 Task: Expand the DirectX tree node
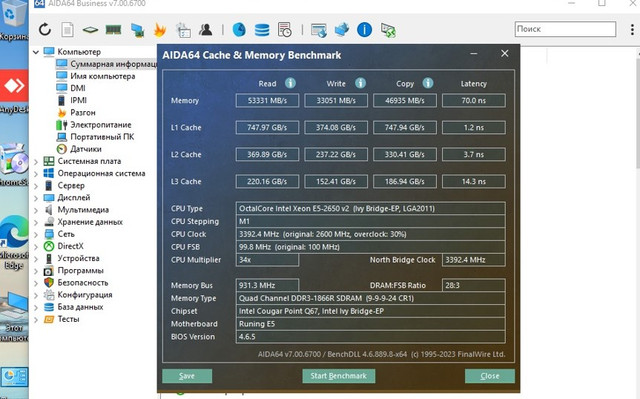(36, 246)
